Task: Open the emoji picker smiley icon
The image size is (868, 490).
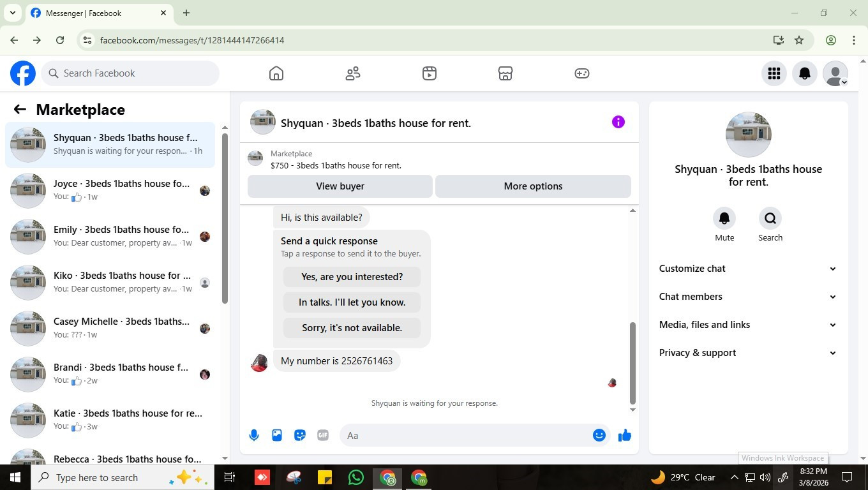Action: tap(599, 435)
